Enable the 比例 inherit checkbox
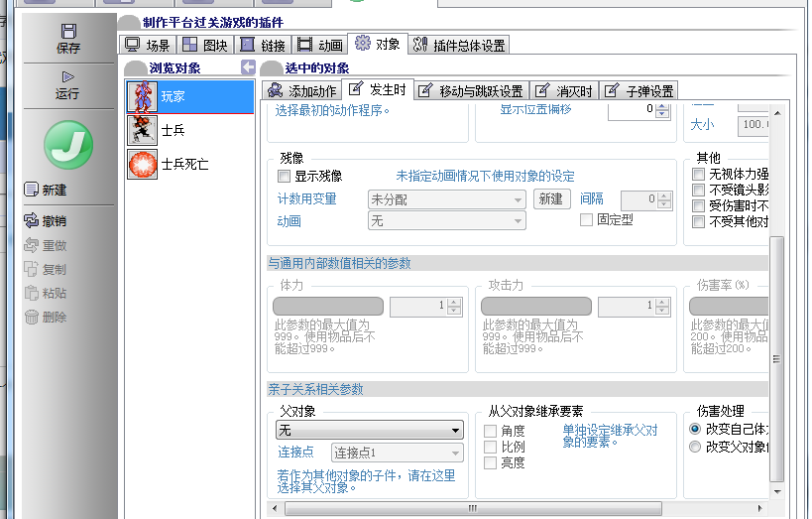The image size is (812, 519). click(x=490, y=447)
